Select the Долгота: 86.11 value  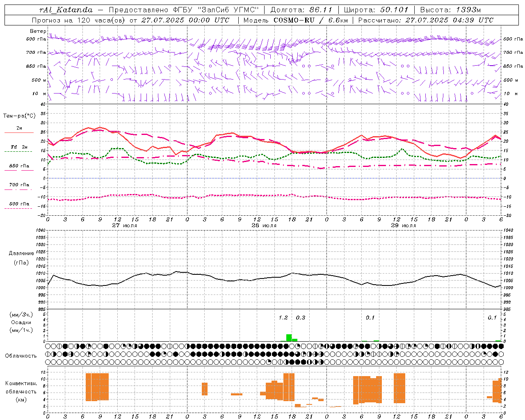(302, 10)
